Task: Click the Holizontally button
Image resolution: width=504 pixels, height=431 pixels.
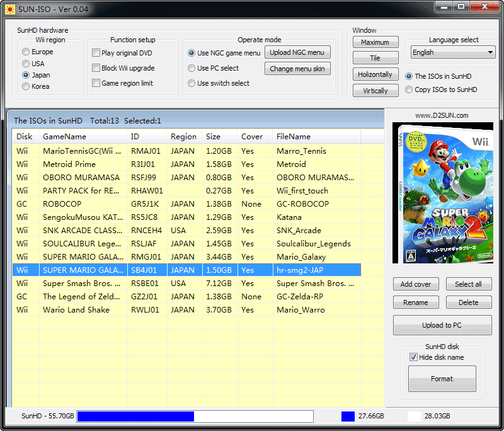Action: click(x=375, y=74)
